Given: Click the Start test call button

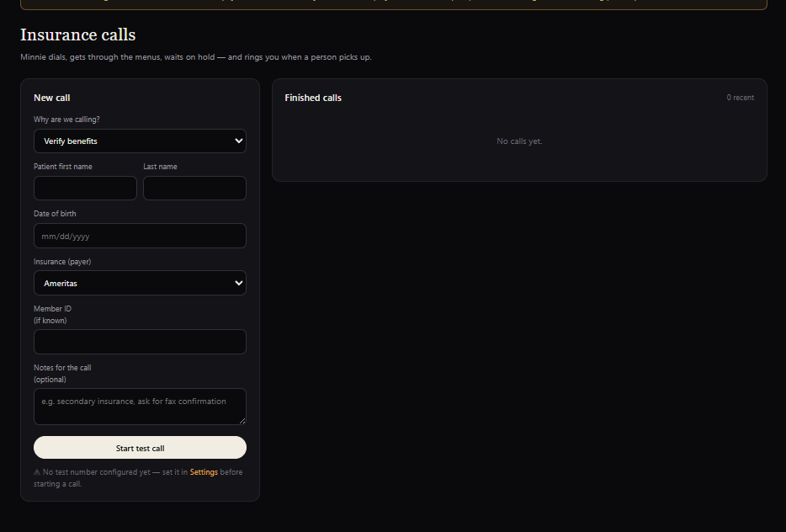Looking at the screenshot, I should click(140, 448).
